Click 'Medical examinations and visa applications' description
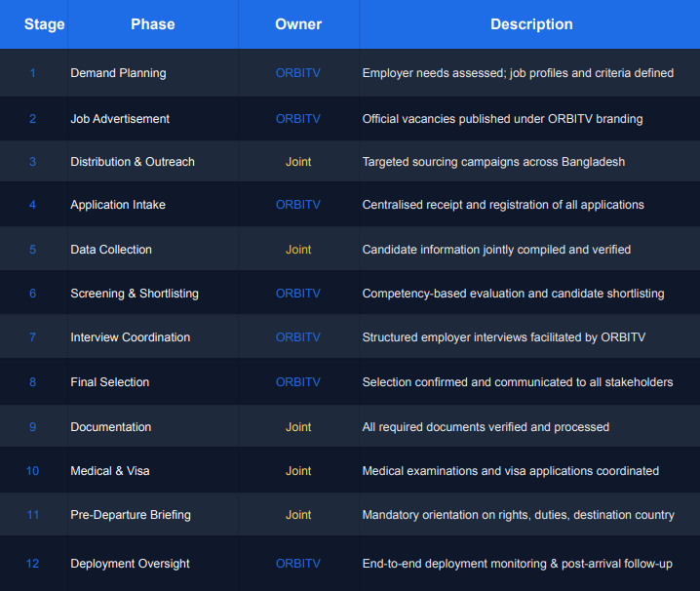The width and height of the screenshot is (700, 591). pyautogui.click(x=511, y=471)
